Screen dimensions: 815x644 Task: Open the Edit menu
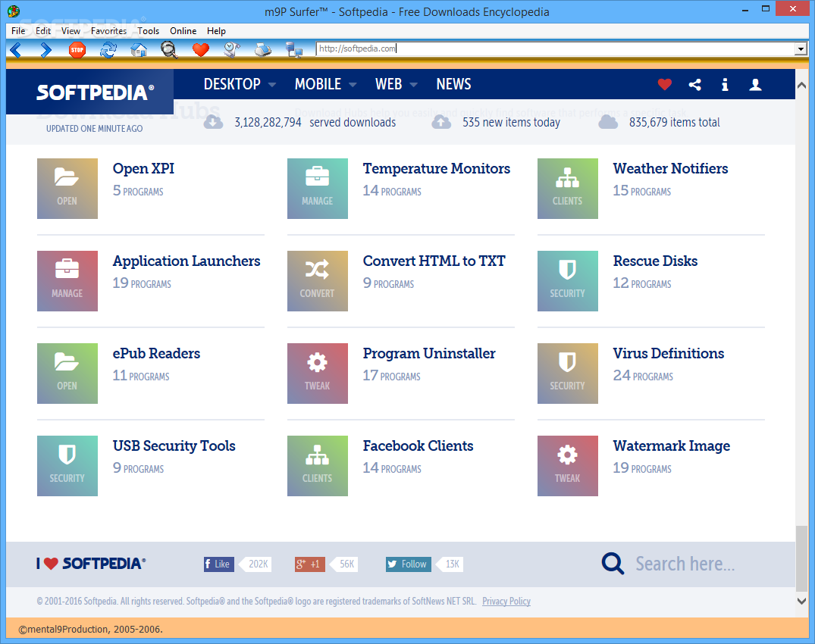43,30
